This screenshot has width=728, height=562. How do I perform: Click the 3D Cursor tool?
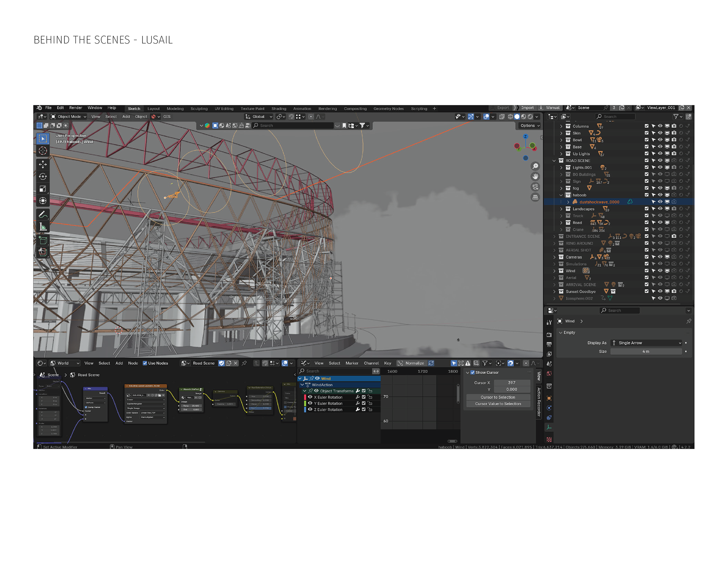click(43, 151)
